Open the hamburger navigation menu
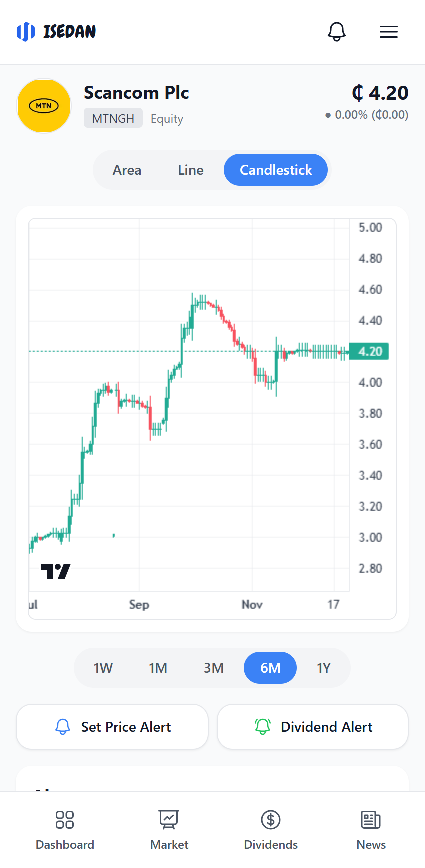The image size is (425, 868). tap(388, 31)
